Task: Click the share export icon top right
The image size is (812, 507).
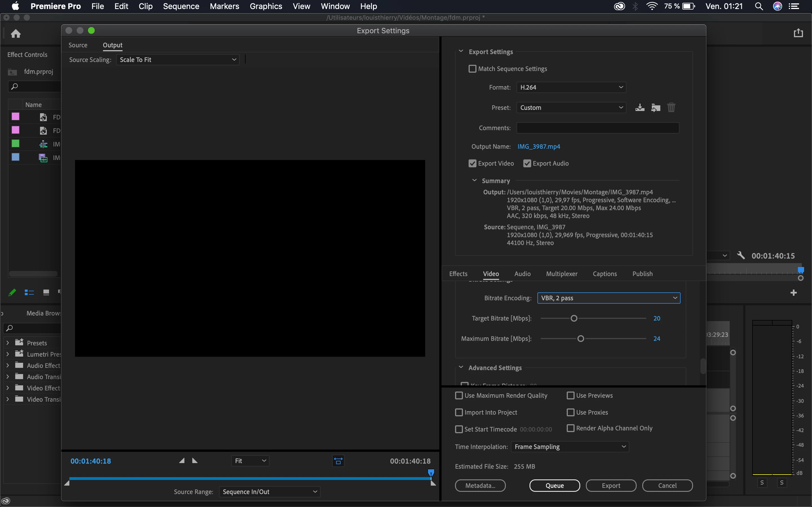Action: click(x=798, y=33)
